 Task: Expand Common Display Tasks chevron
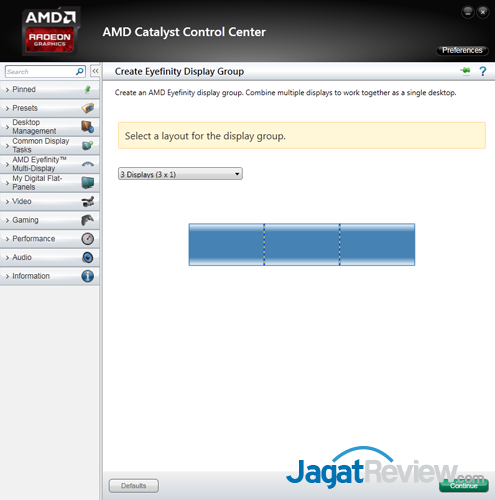pyautogui.click(x=7, y=146)
